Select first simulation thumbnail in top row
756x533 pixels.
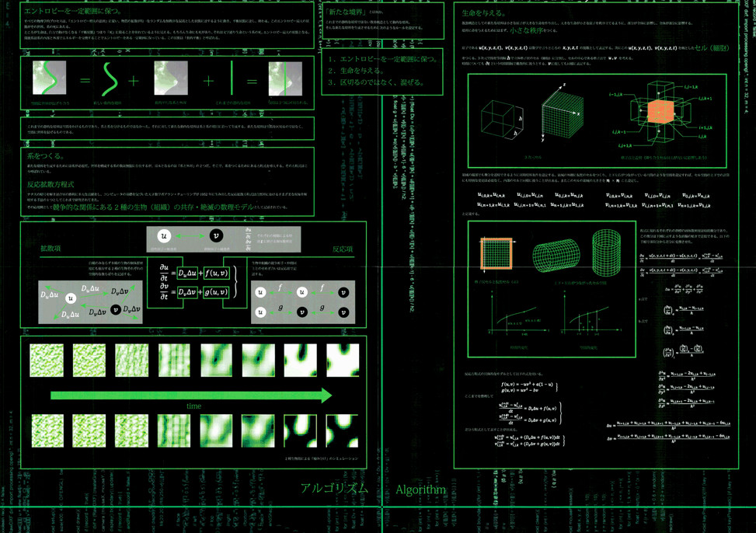[47, 361]
